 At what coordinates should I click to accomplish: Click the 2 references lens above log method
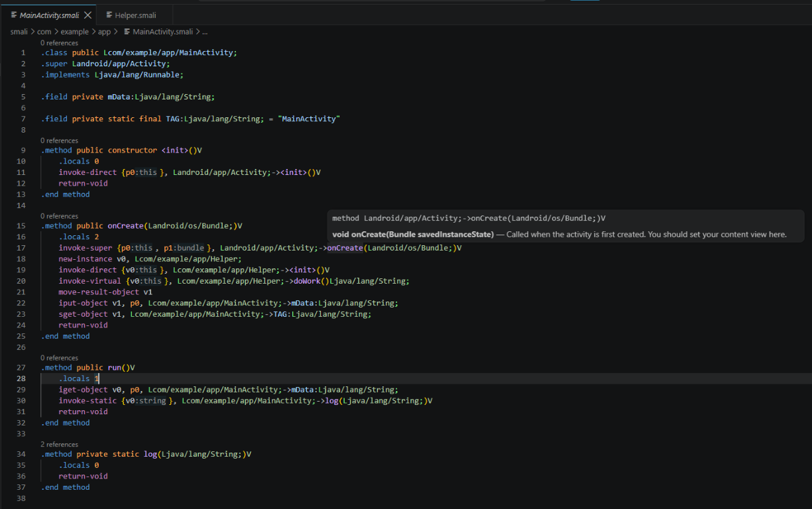pyautogui.click(x=59, y=445)
